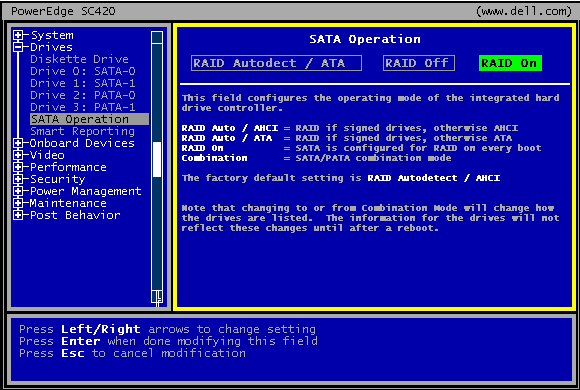The width and height of the screenshot is (580, 390).
Task: Click the scrollbar bottom arrow box
Action: click(157, 297)
